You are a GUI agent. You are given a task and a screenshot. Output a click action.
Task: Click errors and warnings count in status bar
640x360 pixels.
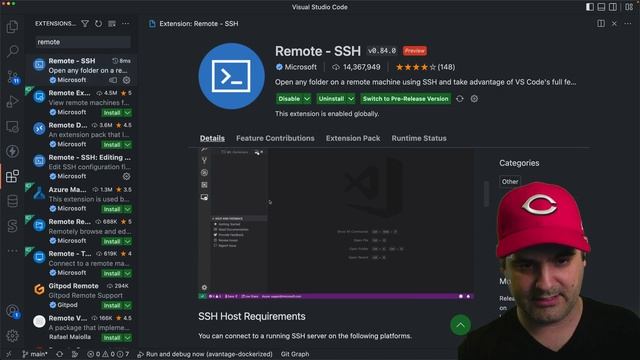(108, 354)
